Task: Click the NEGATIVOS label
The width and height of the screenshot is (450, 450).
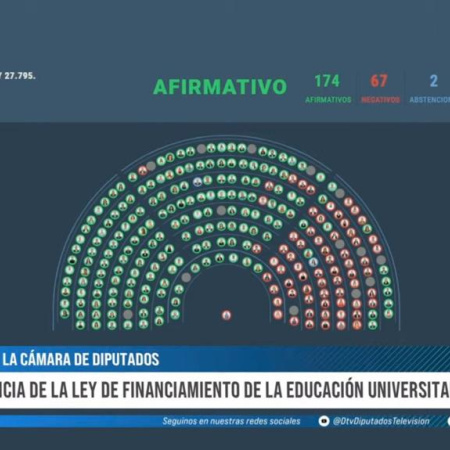Action: tap(380, 100)
